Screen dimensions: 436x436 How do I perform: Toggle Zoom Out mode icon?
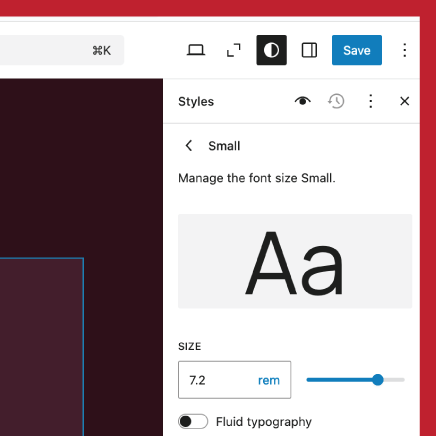pos(234,50)
